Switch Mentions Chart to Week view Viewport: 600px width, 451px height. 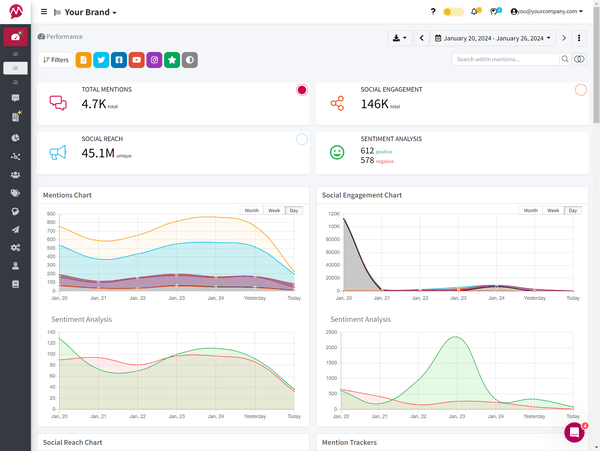point(274,210)
